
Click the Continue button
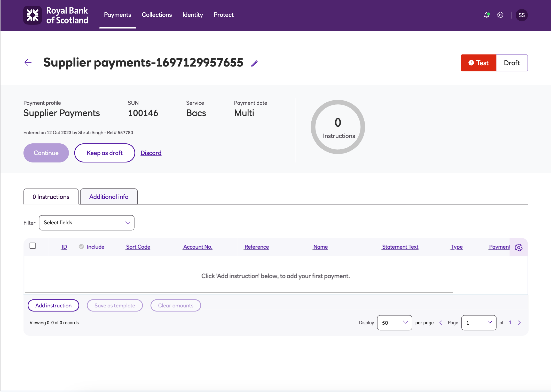coord(46,153)
